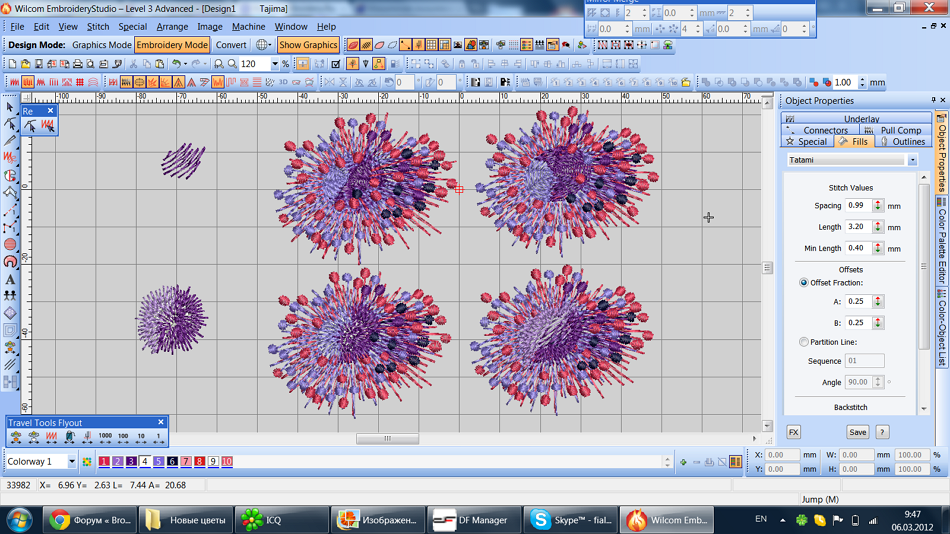Click the FX button in Object Properties
Image resolution: width=950 pixels, height=534 pixels.
click(x=793, y=432)
